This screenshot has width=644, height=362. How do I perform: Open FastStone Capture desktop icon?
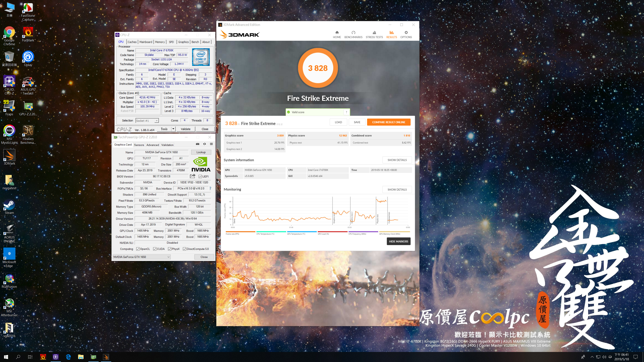click(x=28, y=12)
